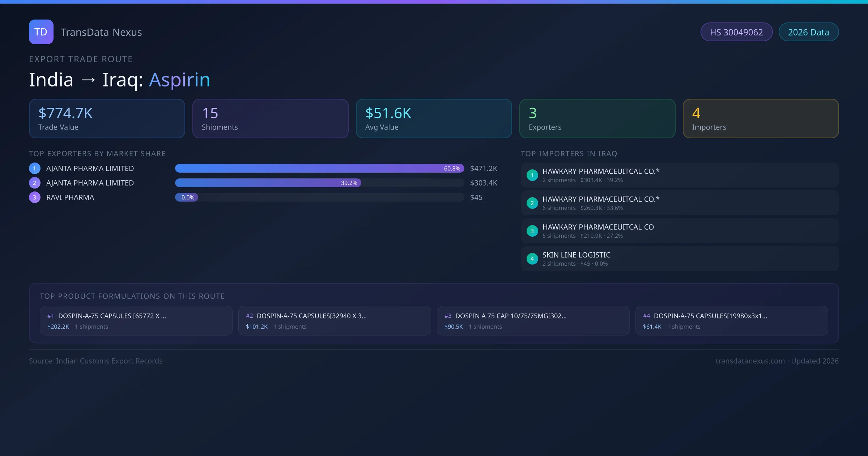Open #1 DOSPIN-A-75 CAPSULES [65772 formulation card
Image resolution: width=868 pixels, height=456 pixels.
pos(136,321)
